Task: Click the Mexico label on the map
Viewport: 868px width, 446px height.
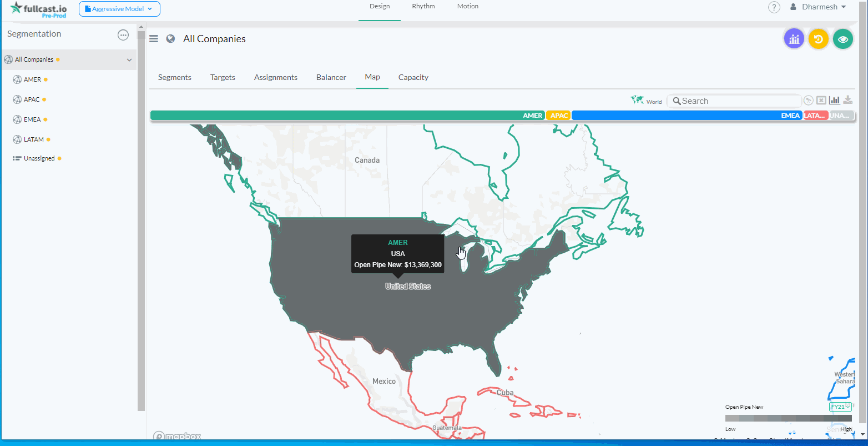Action: (x=384, y=381)
